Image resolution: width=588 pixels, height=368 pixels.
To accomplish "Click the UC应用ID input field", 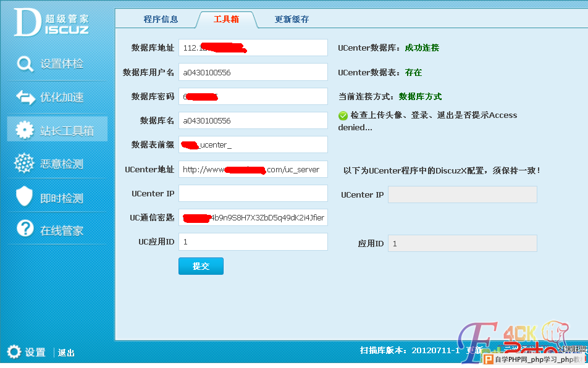I will click(x=253, y=241).
